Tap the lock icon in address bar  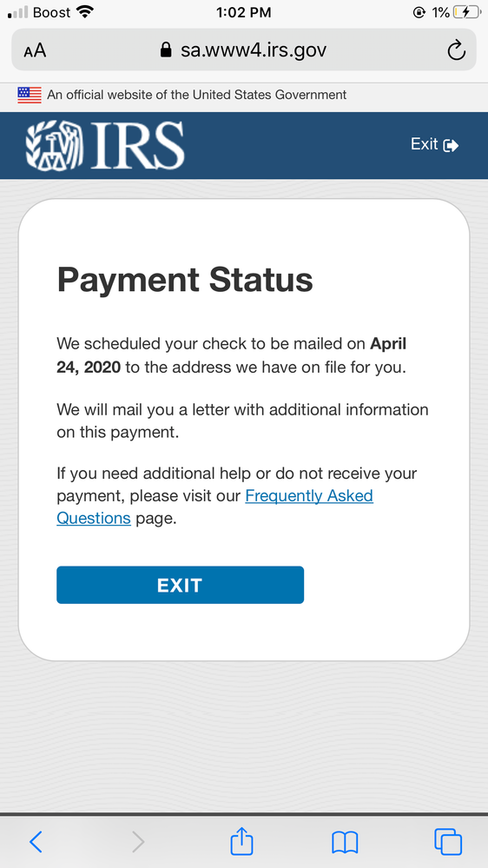coord(166,50)
